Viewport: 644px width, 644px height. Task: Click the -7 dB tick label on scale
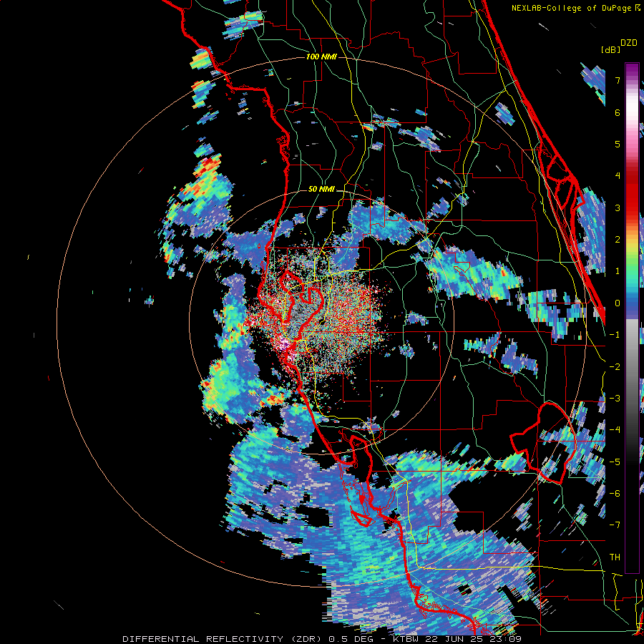point(615,525)
